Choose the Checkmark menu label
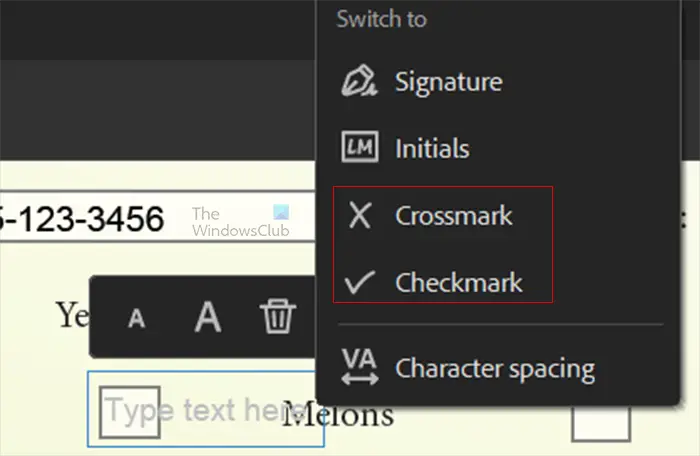The height and width of the screenshot is (456, 700). tap(458, 283)
